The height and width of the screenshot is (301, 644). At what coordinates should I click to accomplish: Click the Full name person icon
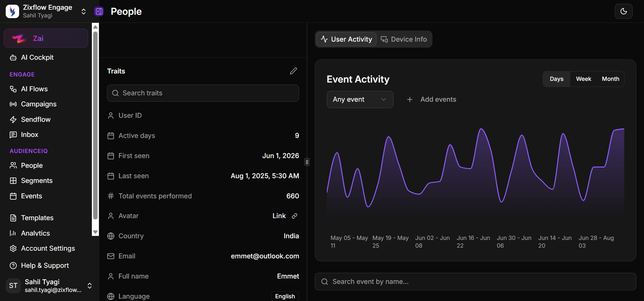click(111, 276)
